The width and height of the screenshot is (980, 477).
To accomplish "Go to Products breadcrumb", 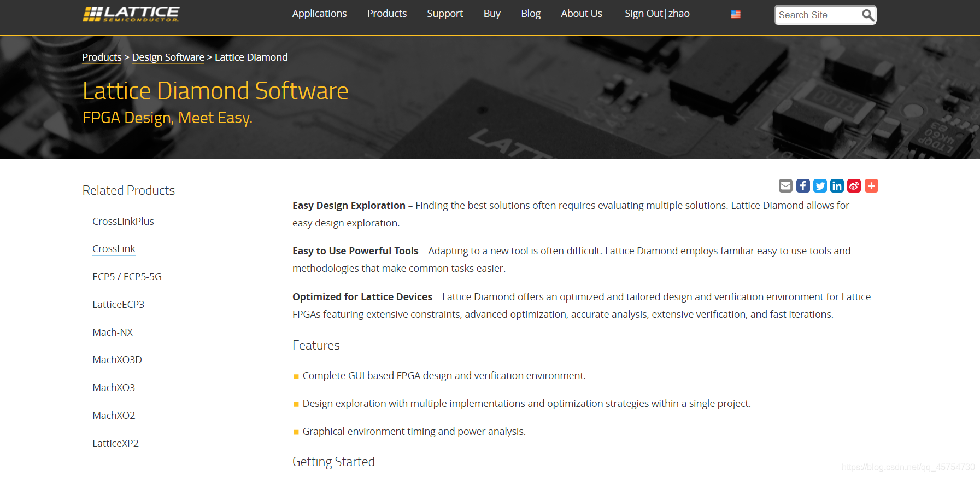I will (102, 57).
